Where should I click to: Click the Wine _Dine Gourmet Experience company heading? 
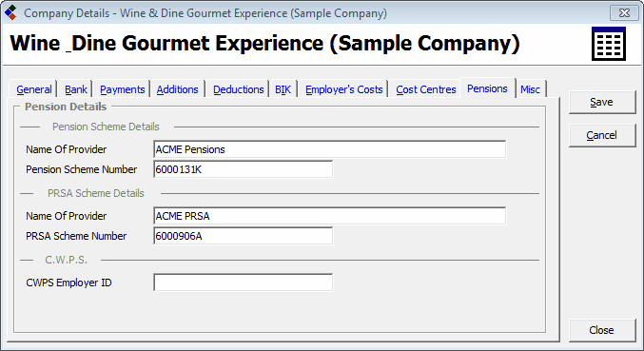(264, 43)
